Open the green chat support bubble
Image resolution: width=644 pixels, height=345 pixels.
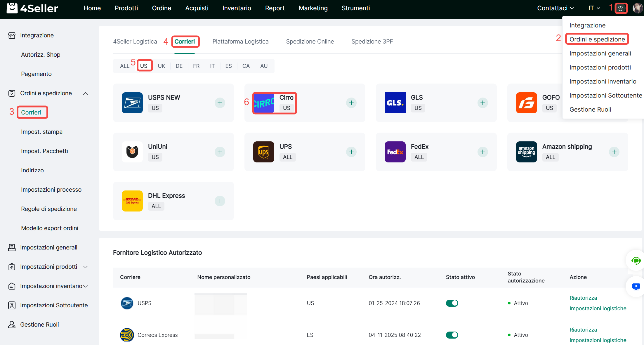636,261
